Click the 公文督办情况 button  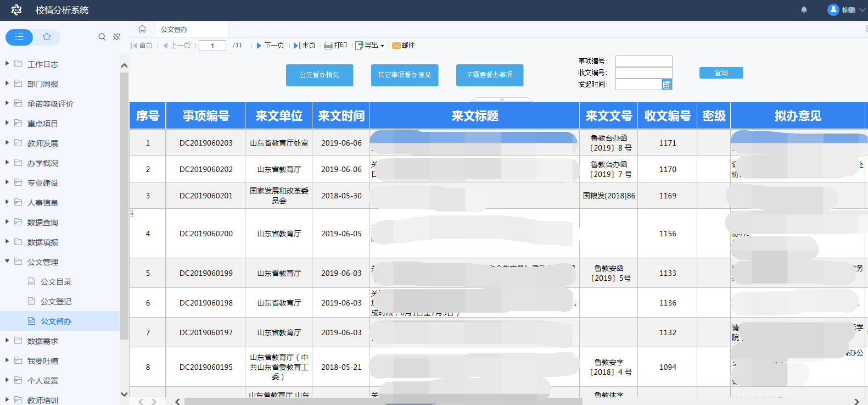coord(320,75)
